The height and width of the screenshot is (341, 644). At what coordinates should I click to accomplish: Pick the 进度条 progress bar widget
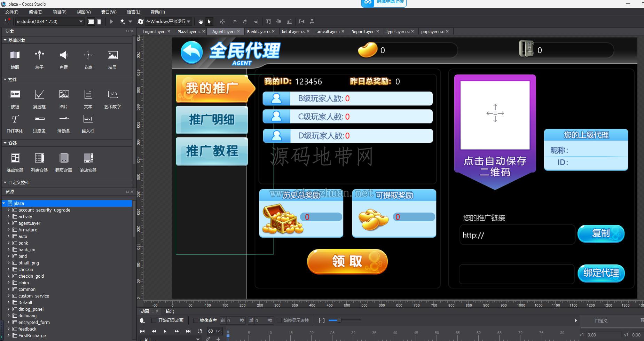[x=39, y=119]
